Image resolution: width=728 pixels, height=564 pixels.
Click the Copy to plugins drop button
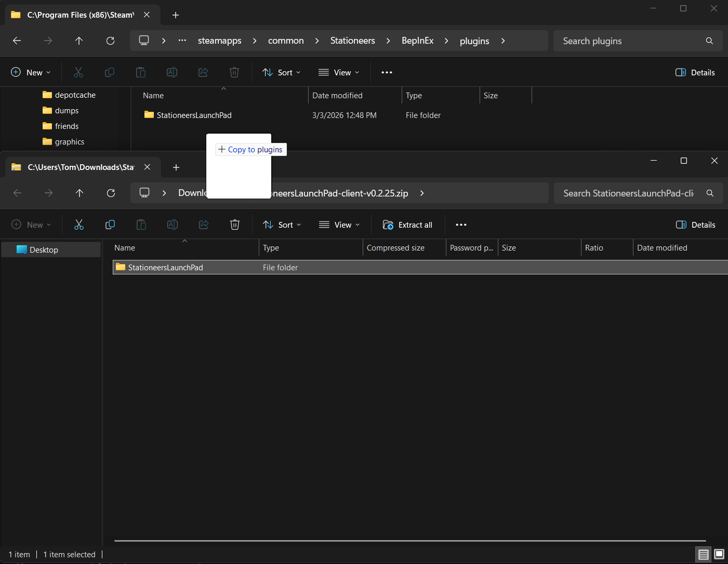pos(250,149)
